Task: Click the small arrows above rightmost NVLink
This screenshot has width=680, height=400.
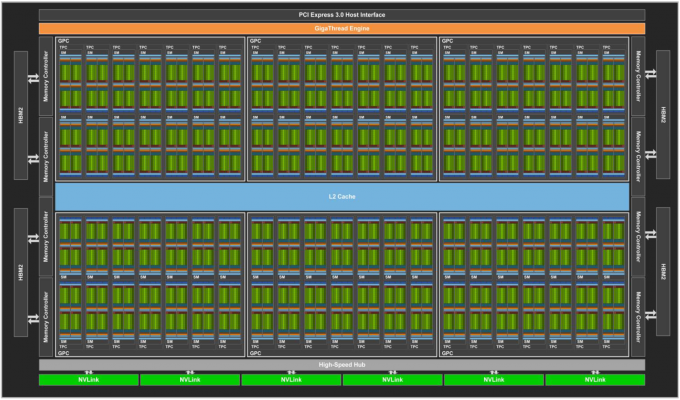Action: coord(595,372)
